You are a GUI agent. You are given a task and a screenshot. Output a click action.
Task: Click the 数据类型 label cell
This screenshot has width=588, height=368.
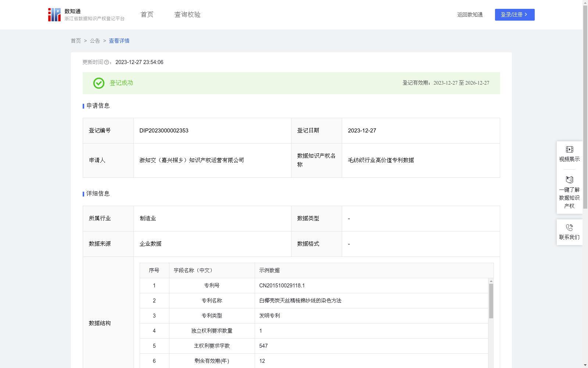pos(316,219)
